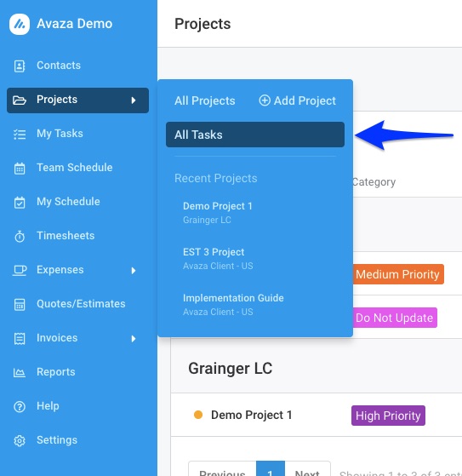Click the purple High Priority tag
Image resolution: width=462 pixels, height=476 pixels.
click(388, 416)
